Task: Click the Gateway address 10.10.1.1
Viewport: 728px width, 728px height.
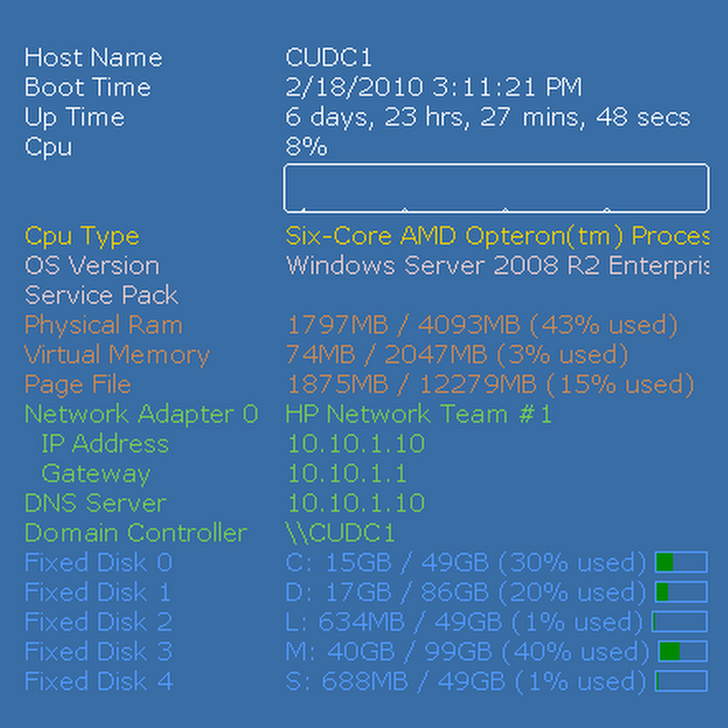Action: click(x=347, y=474)
